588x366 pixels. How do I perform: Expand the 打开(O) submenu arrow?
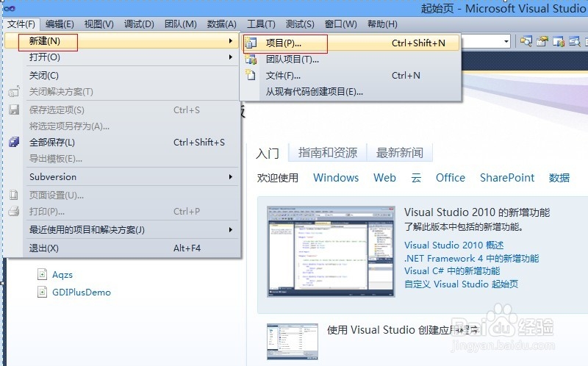pyautogui.click(x=230, y=57)
